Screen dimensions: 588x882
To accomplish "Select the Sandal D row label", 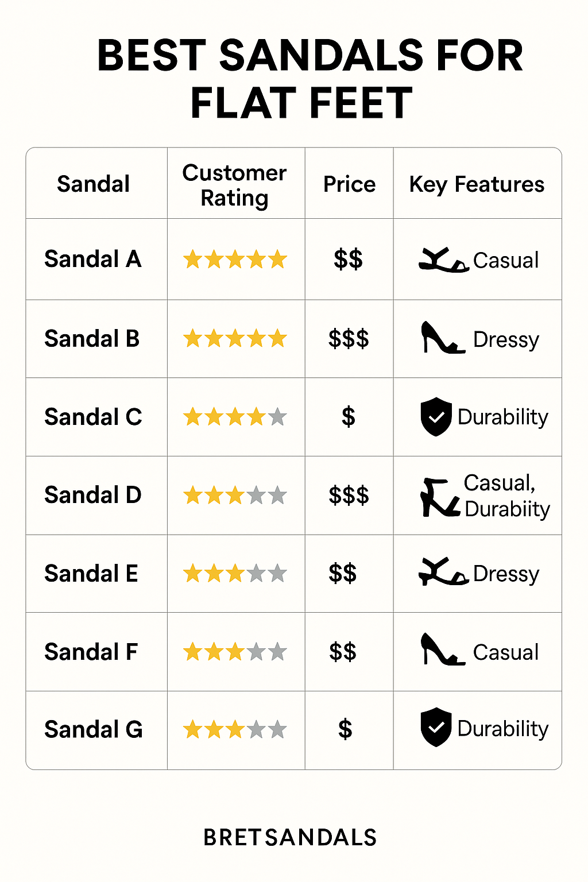I will 93,495.
